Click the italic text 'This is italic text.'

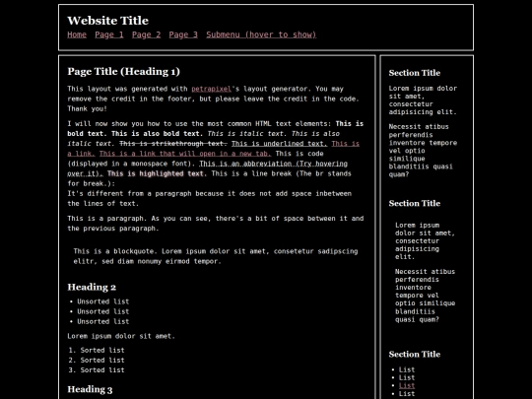(247, 134)
